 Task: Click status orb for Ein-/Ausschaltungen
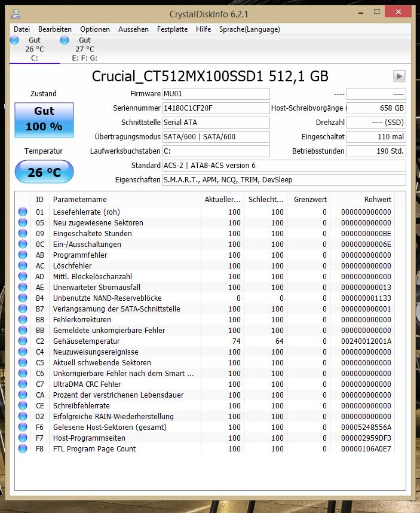point(23,244)
